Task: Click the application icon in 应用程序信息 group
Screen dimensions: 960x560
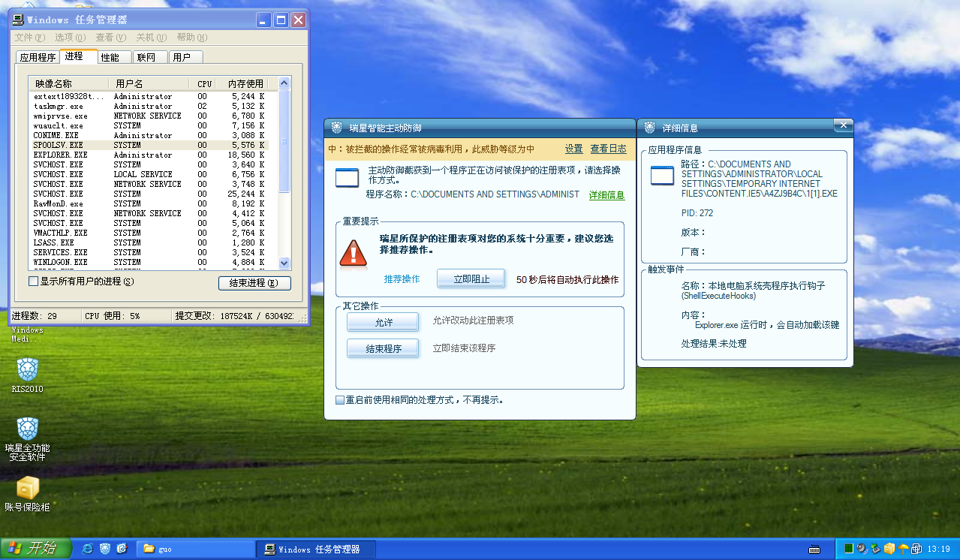Action: pos(662,176)
